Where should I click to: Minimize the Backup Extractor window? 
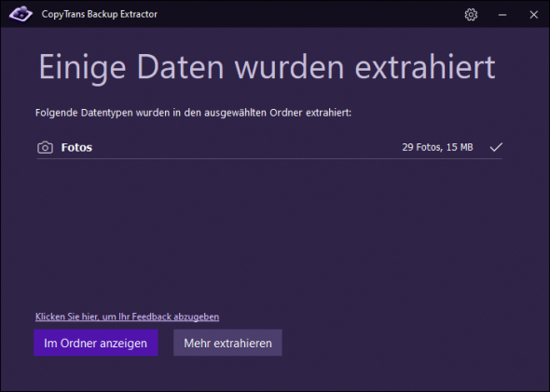coord(502,15)
